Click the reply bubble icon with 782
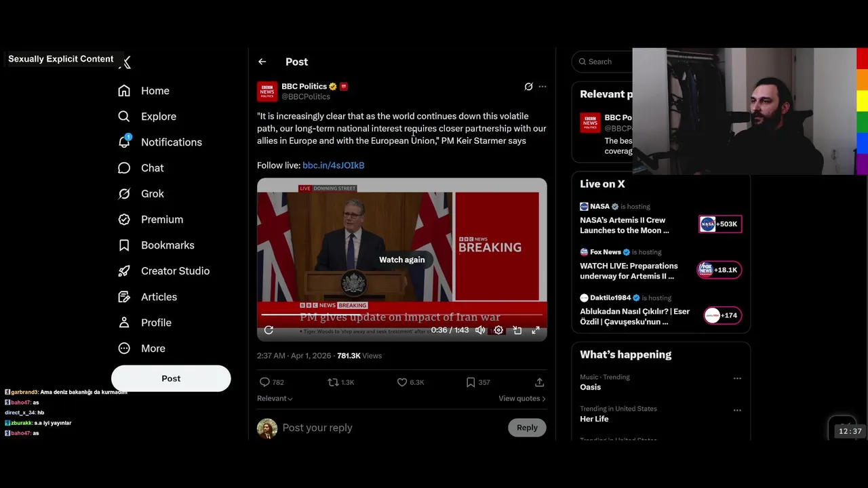The image size is (868, 488). tap(265, 382)
